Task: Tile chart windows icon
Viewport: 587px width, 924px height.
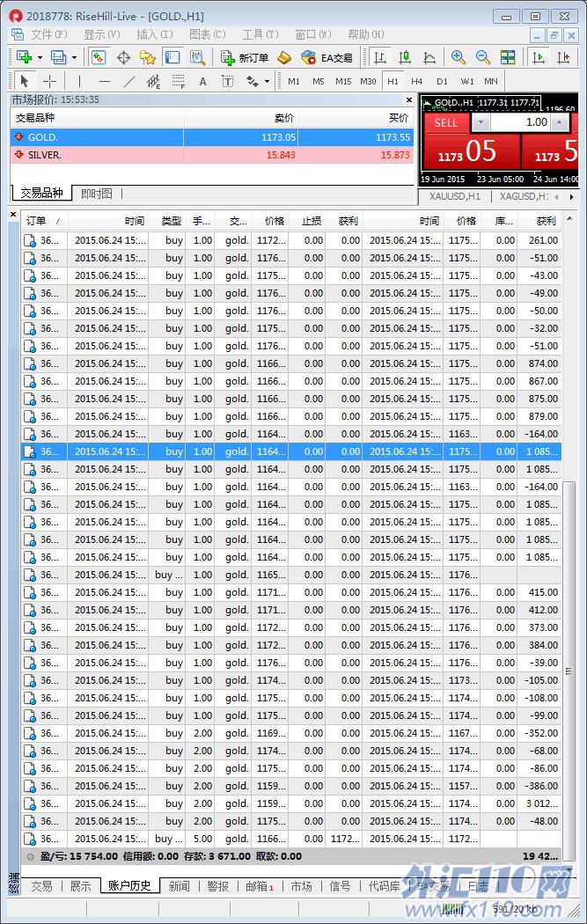Action: (x=508, y=57)
